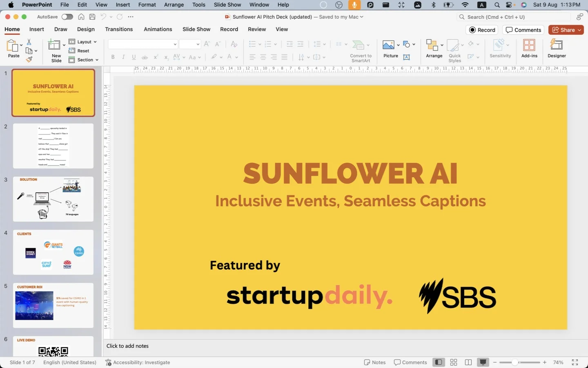Toggle Notes in the status bar

coord(375,362)
